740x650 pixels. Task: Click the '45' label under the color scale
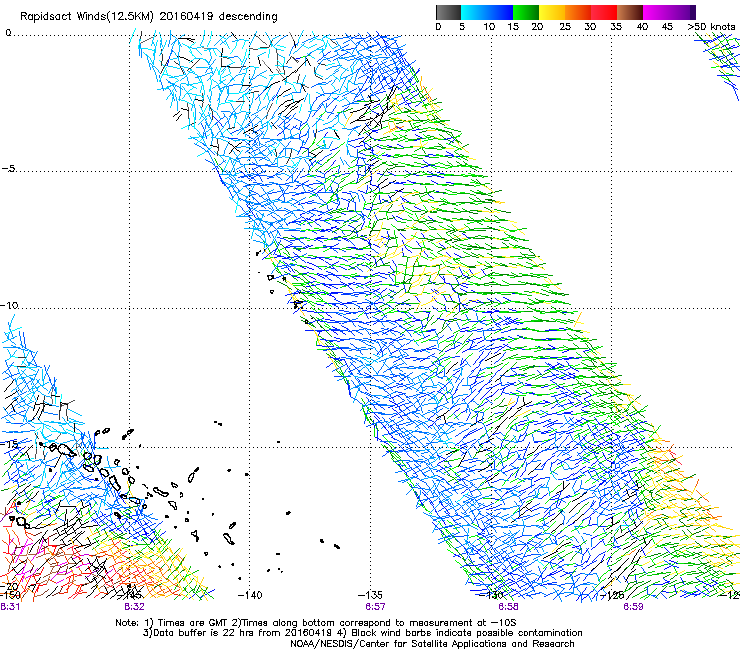667,26
